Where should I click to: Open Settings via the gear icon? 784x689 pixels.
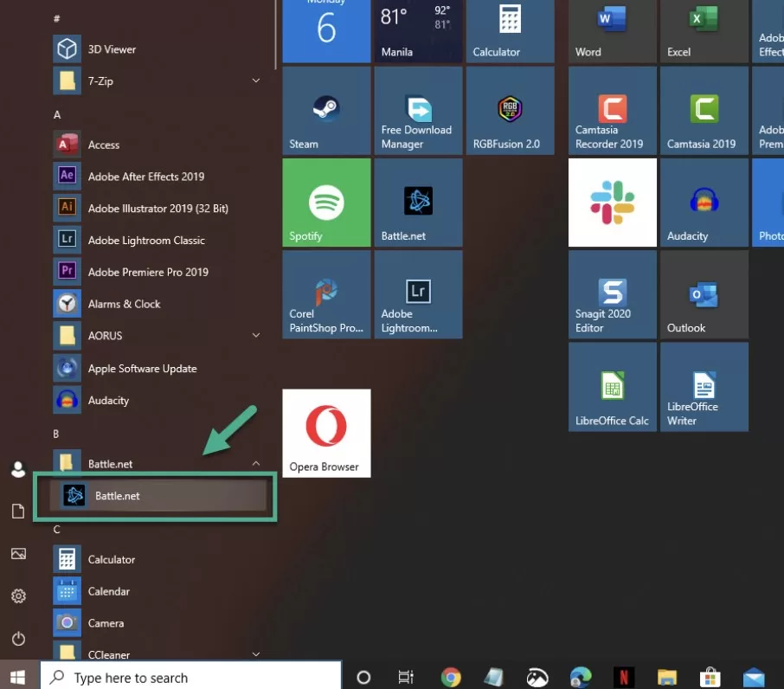pyautogui.click(x=18, y=596)
